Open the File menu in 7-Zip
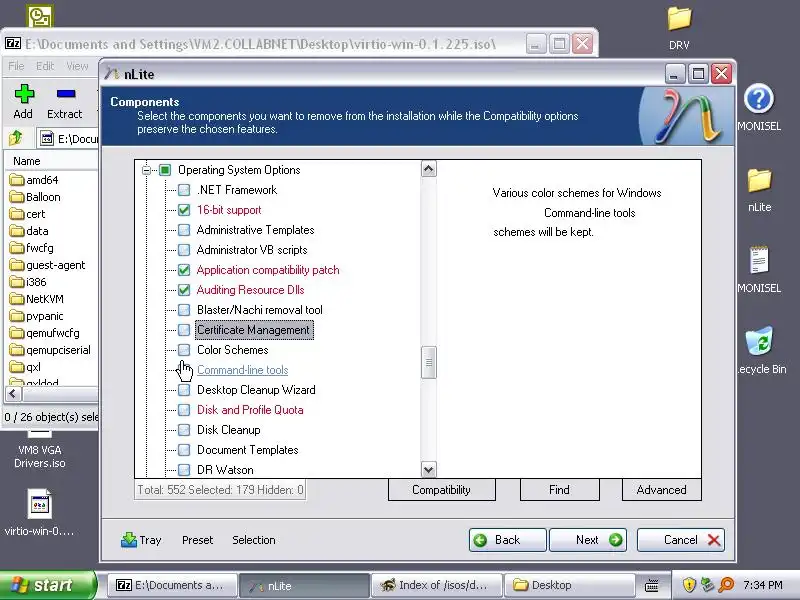The height and width of the screenshot is (600, 800). (16, 66)
